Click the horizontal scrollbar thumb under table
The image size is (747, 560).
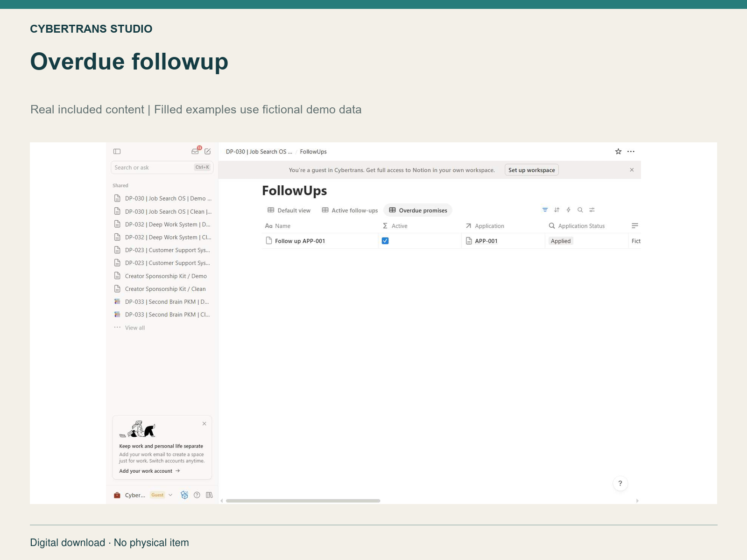pyautogui.click(x=303, y=501)
